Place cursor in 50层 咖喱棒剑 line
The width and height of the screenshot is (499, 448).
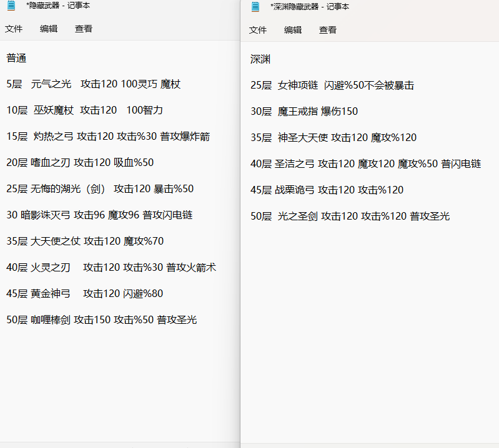(x=102, y=319)
